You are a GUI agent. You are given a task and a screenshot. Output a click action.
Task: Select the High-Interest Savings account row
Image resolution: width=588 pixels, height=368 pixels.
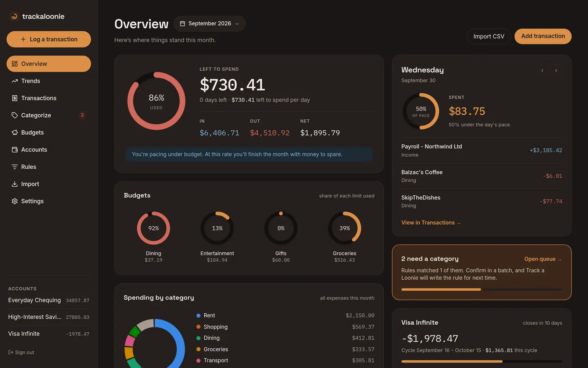pyautogui.click(x=49, y=317)
